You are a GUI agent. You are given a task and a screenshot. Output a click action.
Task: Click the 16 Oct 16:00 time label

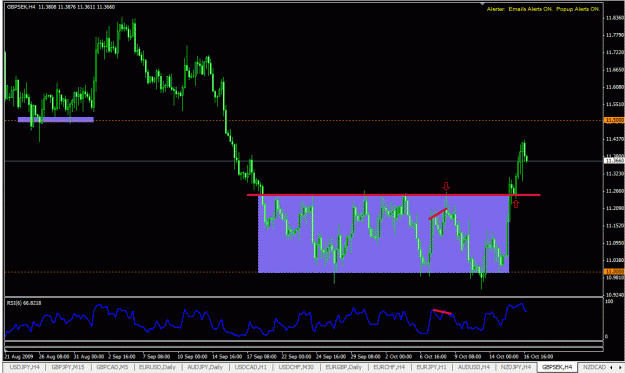(x=539, y=357)
